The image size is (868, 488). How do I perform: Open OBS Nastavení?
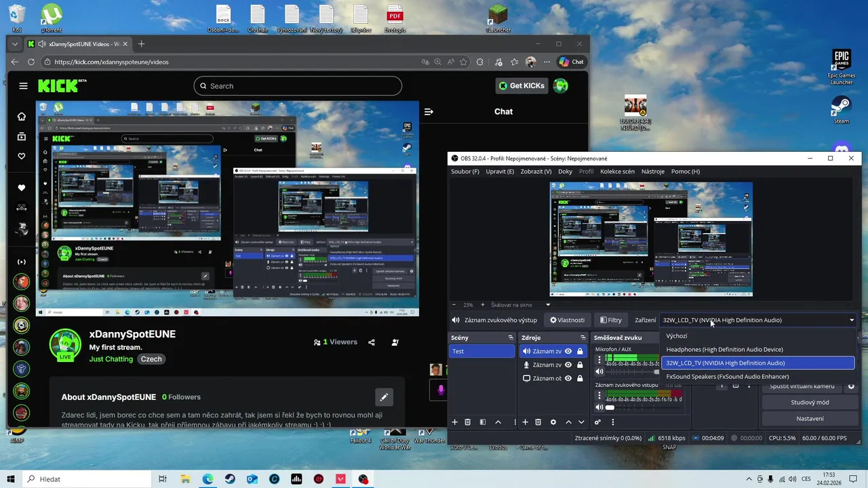pos(810,419)
